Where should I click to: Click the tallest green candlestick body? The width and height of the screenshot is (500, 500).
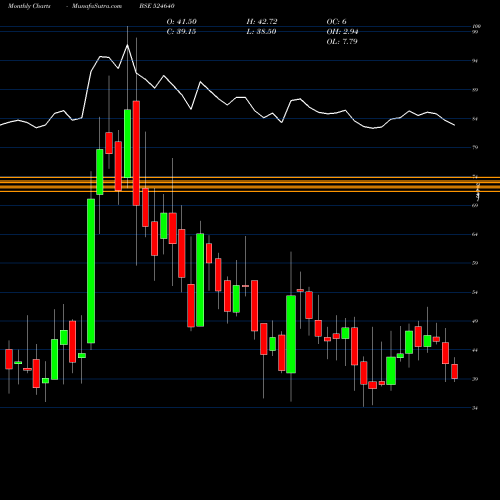91,271
